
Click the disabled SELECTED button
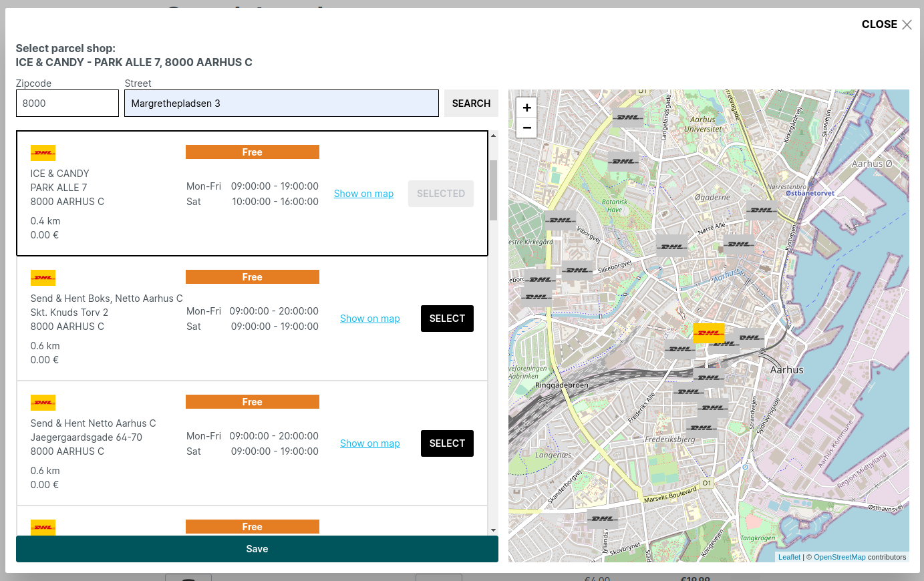441,194
